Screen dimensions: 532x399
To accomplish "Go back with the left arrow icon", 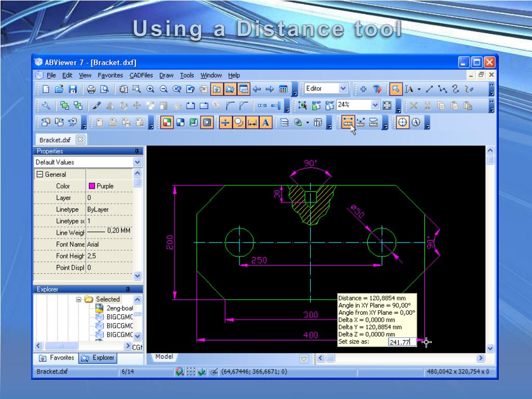I will pos(257,89).
